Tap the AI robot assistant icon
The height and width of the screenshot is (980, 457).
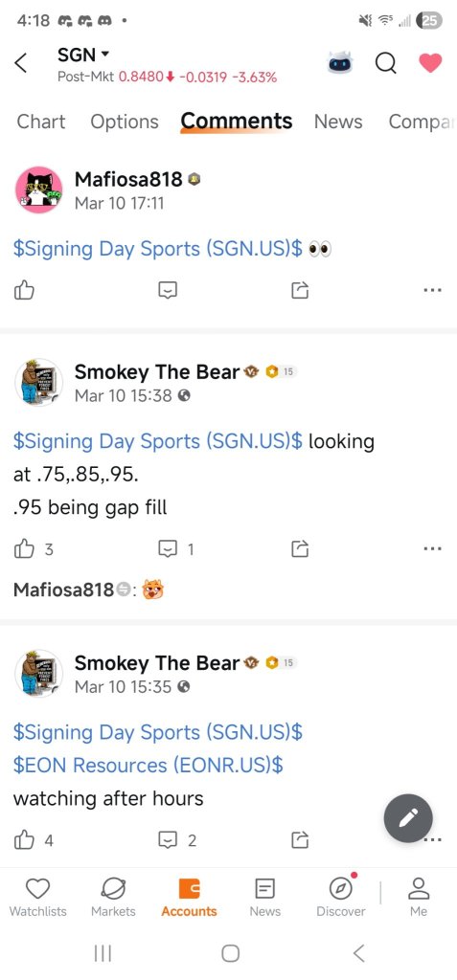340,62
